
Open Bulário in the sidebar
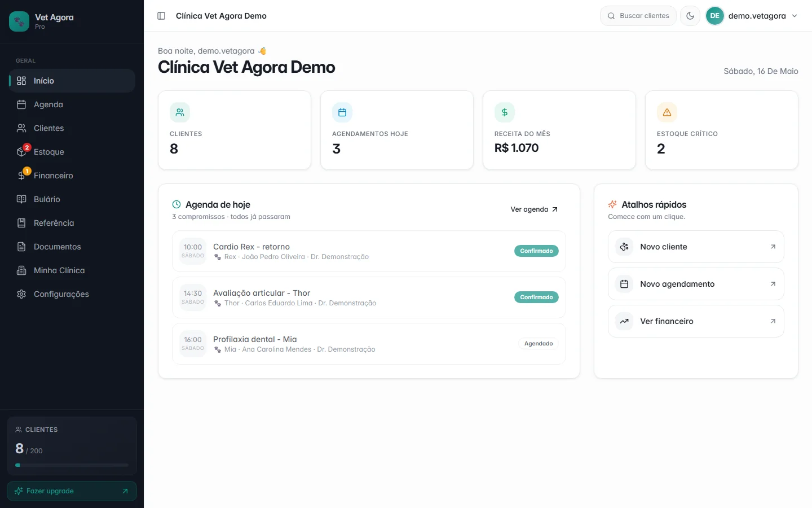coord(72,199)
